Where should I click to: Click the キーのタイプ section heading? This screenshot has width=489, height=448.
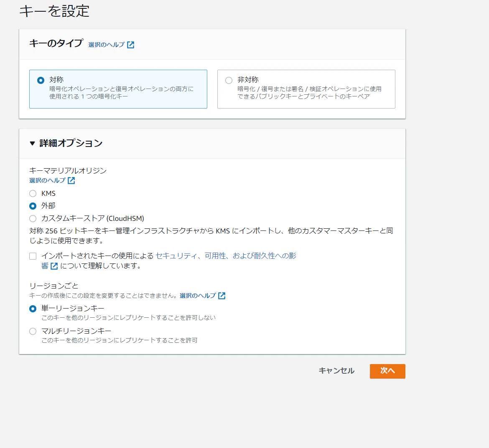(x=56, y=43)
